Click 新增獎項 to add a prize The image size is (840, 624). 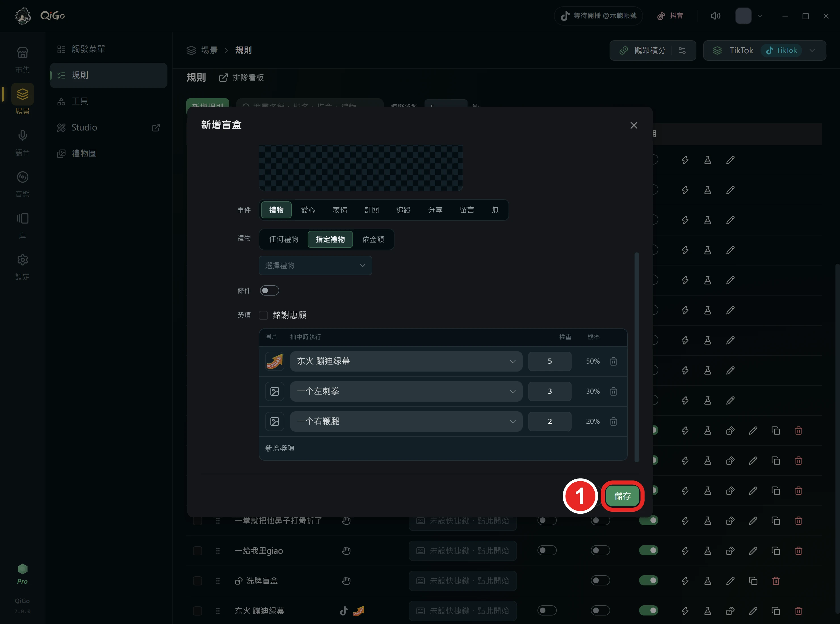280,448
